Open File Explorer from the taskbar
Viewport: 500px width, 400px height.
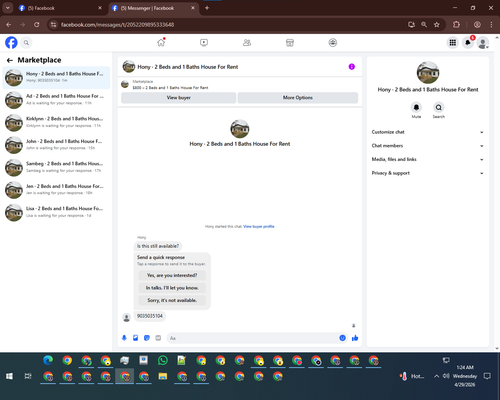tap(163, 376)
